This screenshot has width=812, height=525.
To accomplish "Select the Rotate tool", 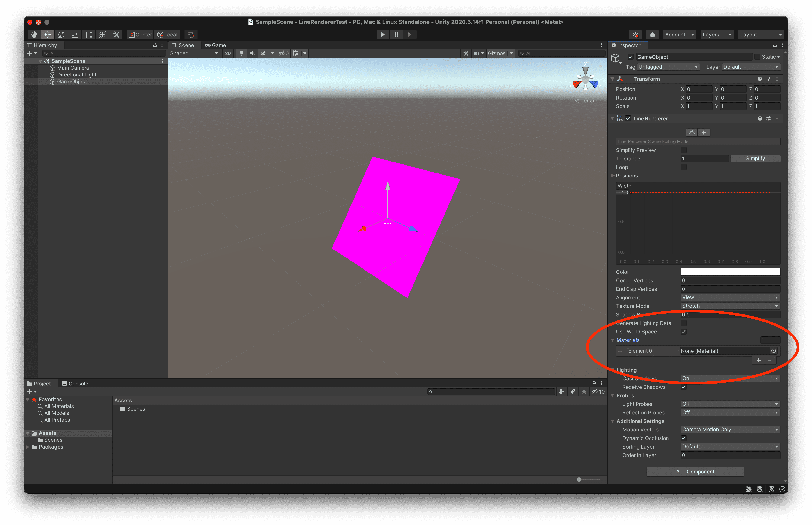I will (x=61, y=35).
